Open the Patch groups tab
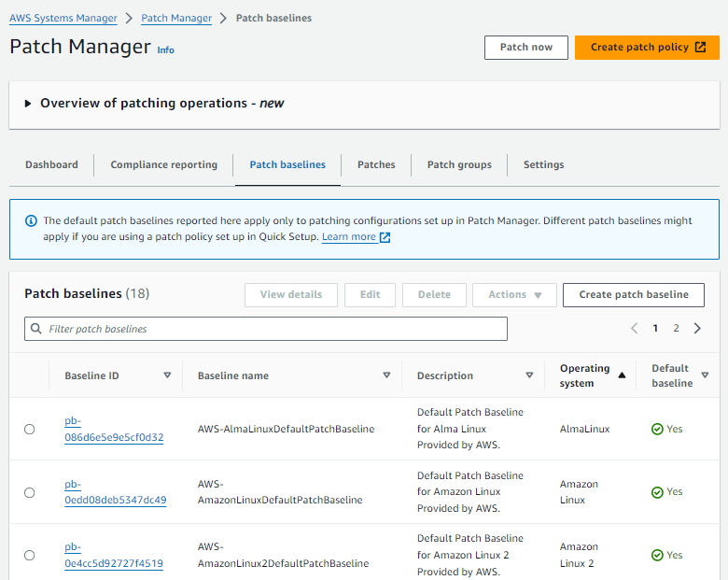Image resolution: width=728 pixels, height=580 pixels. (459, 164)
